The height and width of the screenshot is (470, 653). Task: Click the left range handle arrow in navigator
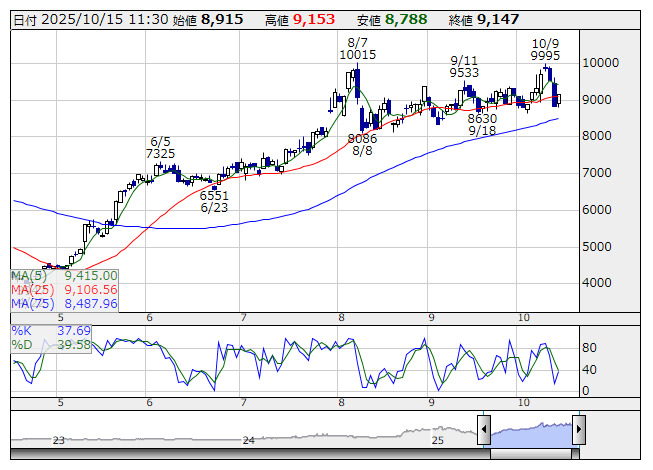[484, 432]
